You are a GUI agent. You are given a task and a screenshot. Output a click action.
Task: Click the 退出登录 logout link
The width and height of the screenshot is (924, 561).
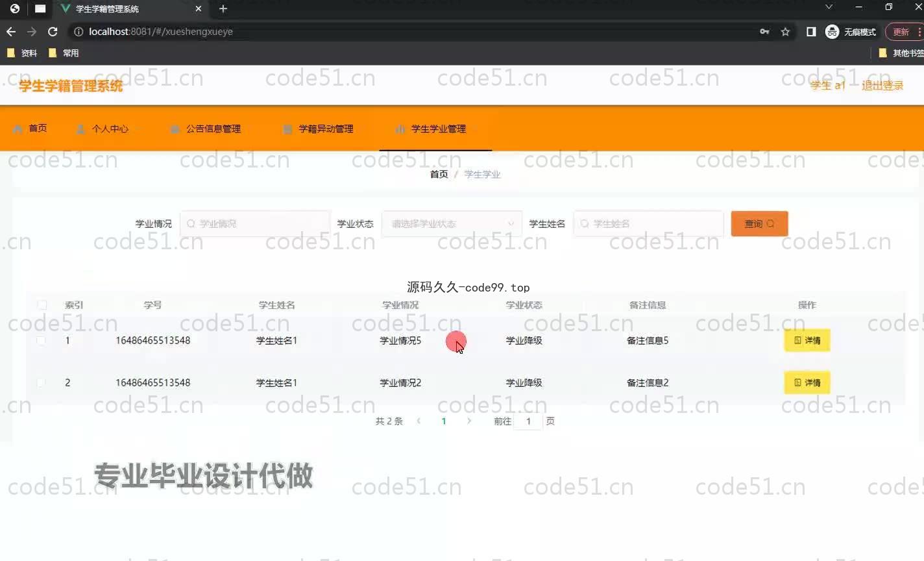tap(882, 86)
